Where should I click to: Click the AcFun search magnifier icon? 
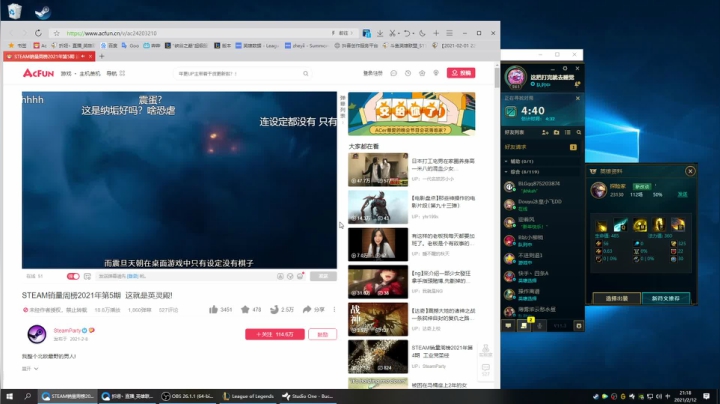pos(305,73)
